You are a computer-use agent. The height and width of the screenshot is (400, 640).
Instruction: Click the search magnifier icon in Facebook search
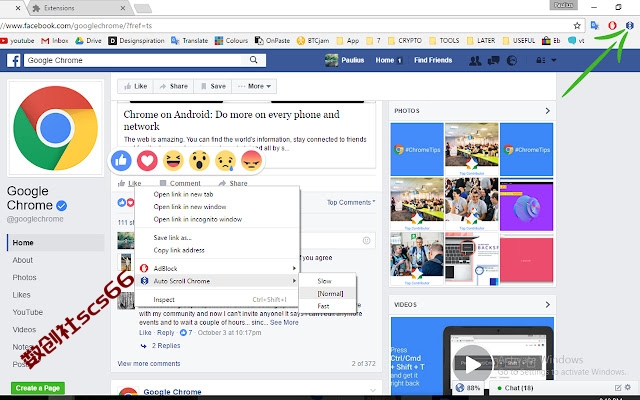(253, 60)
